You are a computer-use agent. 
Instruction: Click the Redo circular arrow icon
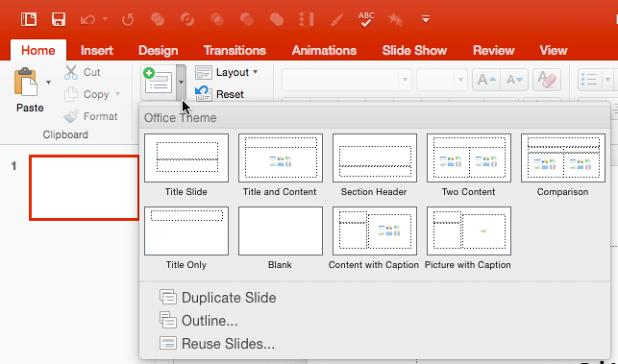pyautogui.click(x=128, y=19)
